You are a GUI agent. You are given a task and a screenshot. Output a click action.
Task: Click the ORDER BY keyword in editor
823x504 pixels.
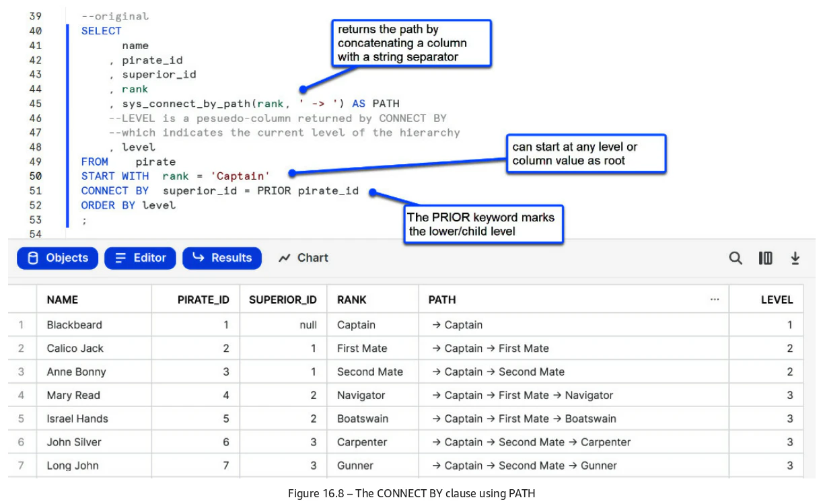click(x=108, y=206)
